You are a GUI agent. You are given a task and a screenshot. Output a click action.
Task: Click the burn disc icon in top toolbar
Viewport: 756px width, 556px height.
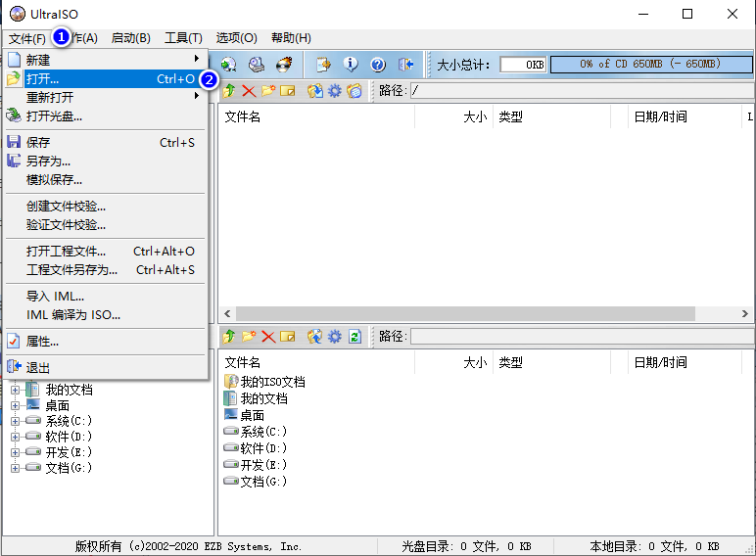tap(284, 65)
